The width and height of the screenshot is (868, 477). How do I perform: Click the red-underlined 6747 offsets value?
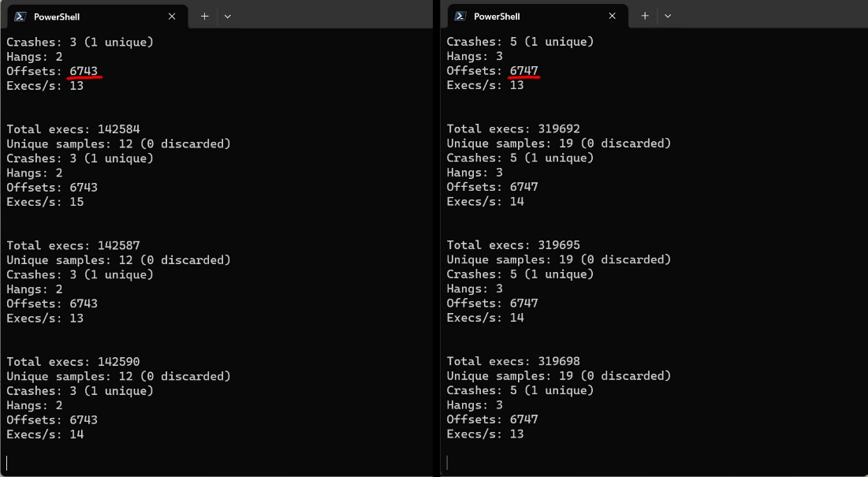(x=523, y=71)
